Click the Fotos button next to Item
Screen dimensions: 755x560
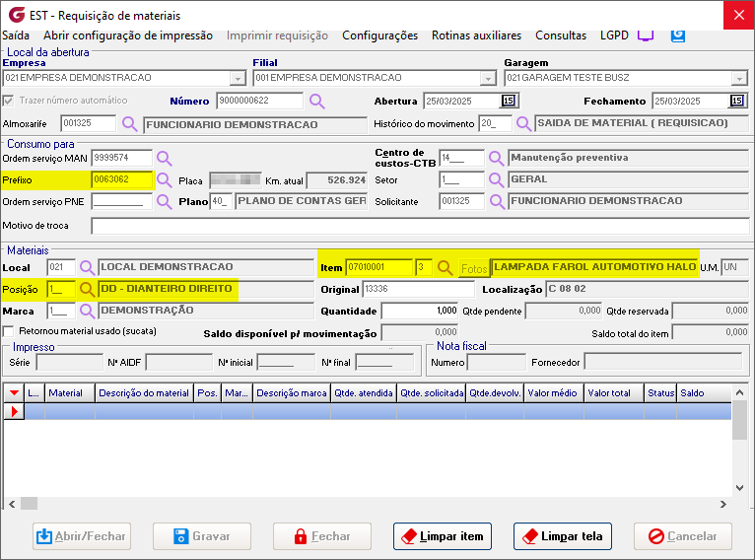tap(474, 269)
